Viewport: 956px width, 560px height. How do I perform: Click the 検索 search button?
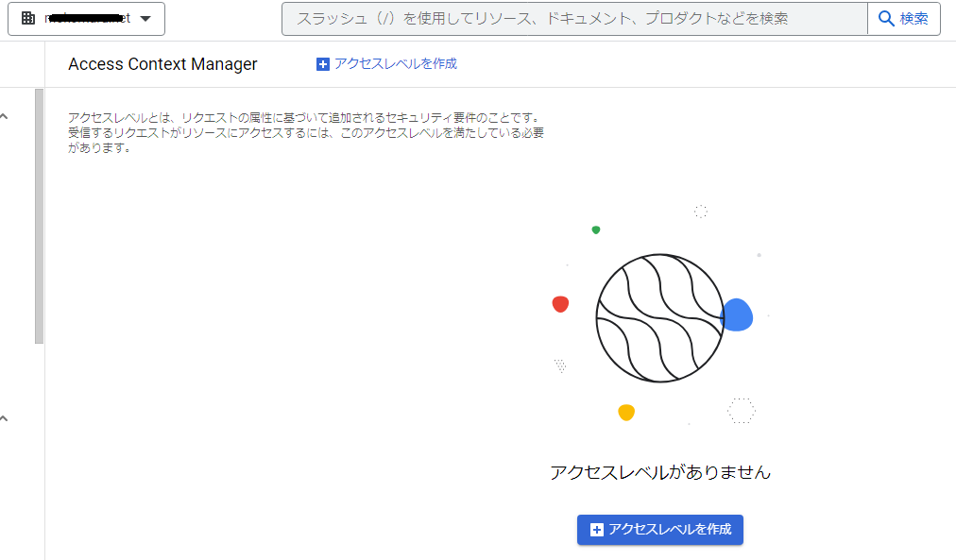pyautogui.click(x=903, y=19)
